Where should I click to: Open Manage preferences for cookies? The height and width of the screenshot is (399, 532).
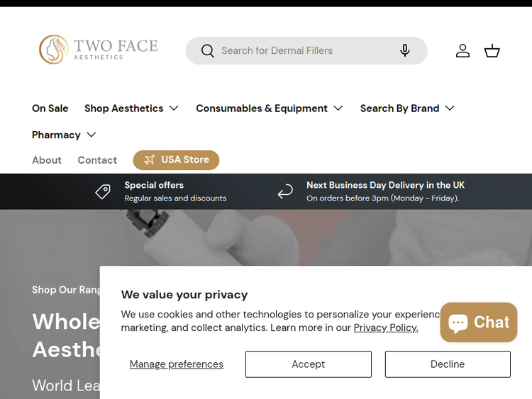click(177, 364)
